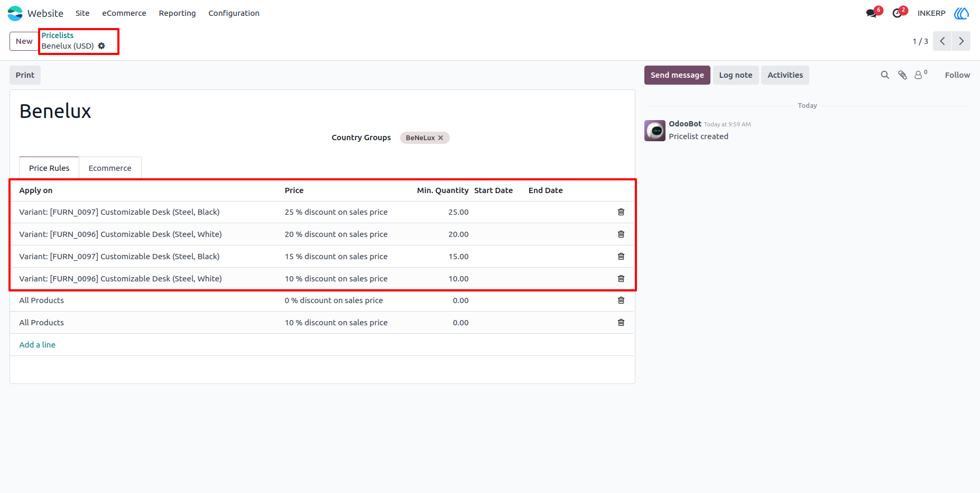Open the Configuration menu
This screenshot has height=493, width=980.
(x=234, y=13)
